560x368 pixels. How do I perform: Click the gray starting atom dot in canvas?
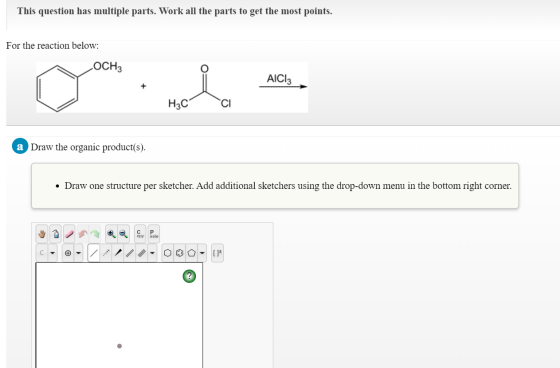click(119, 346)
